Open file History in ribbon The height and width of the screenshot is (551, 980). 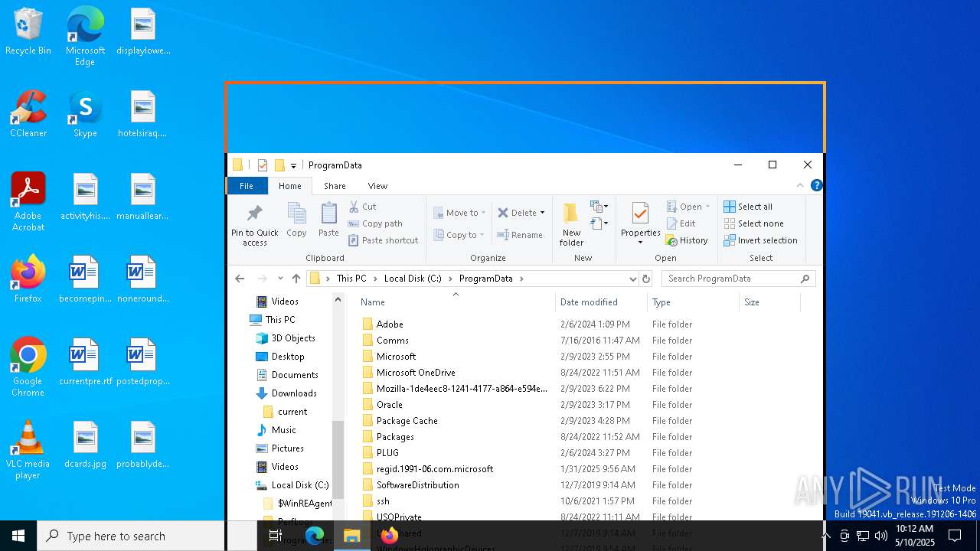click(x=687, y=240)
